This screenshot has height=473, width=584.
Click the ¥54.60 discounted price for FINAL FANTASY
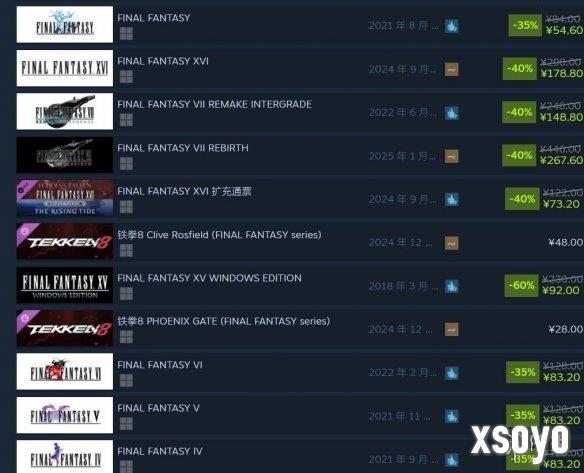tap(564, 31)
